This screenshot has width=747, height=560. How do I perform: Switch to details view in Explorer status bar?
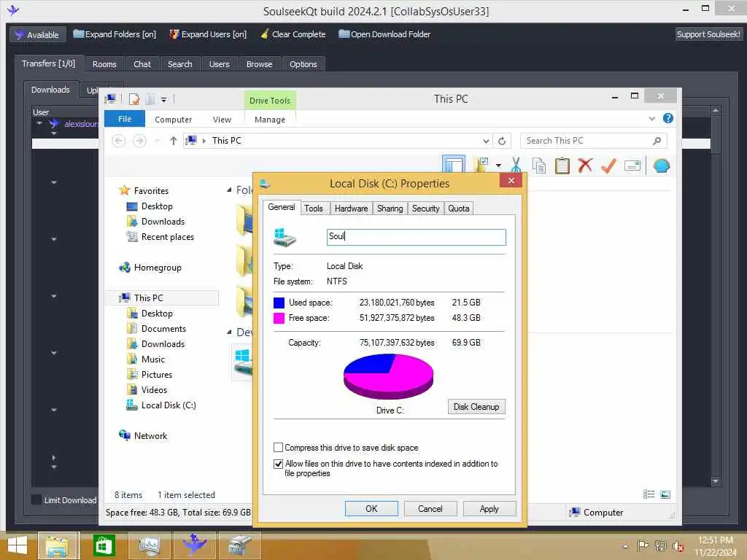[x=649, y=494]
